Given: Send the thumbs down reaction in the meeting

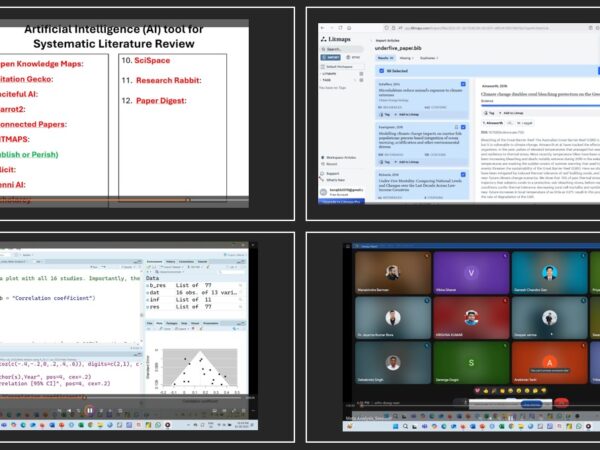Looking at the screenshot, I should tap(543, 391).
